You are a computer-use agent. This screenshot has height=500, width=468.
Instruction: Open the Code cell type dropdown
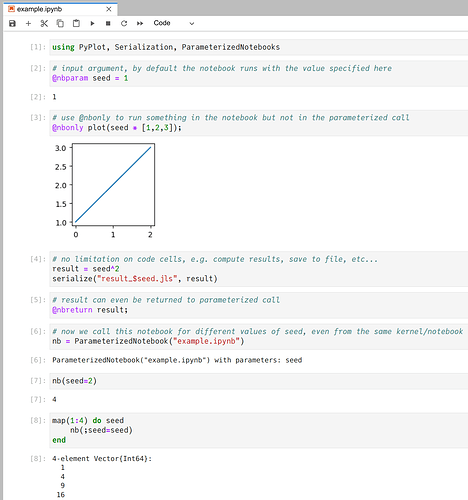[173, 23]
